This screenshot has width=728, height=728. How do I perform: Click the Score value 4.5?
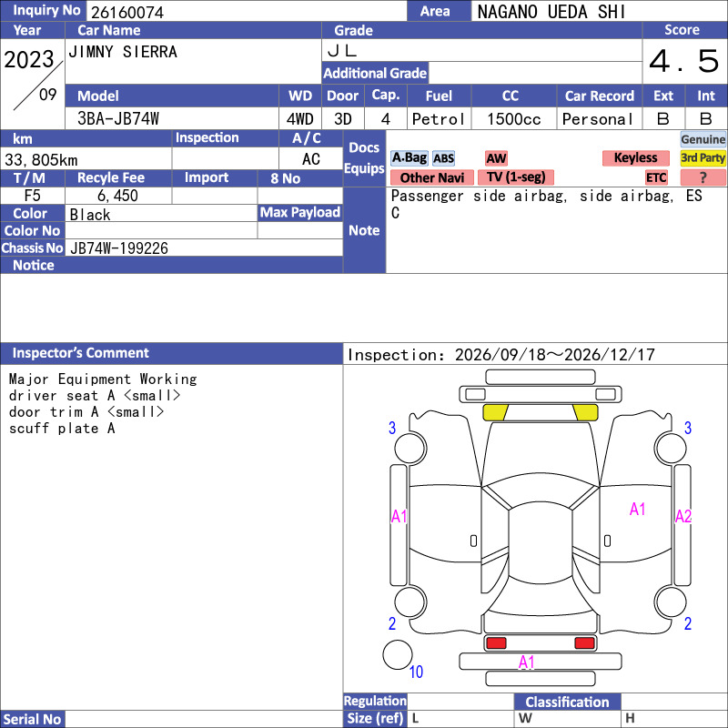click(684, 61)
